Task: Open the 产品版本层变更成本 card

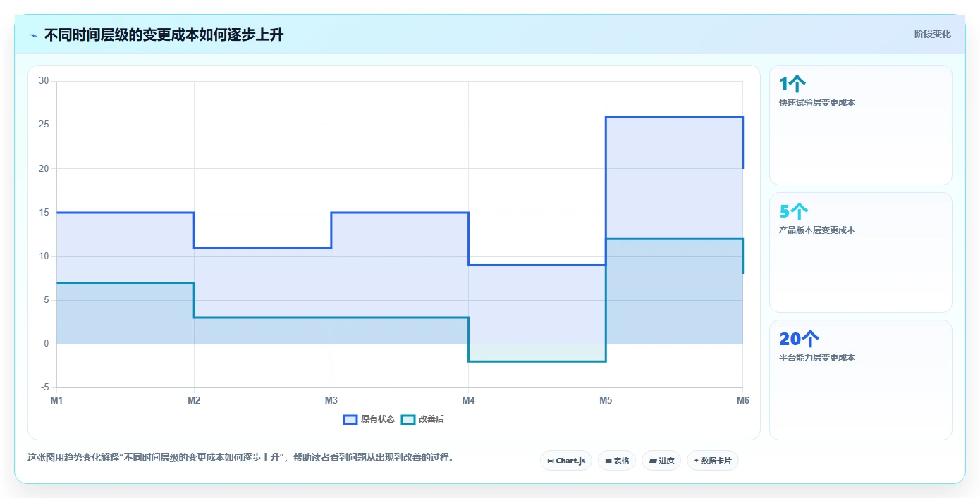Action: point(861,252)
